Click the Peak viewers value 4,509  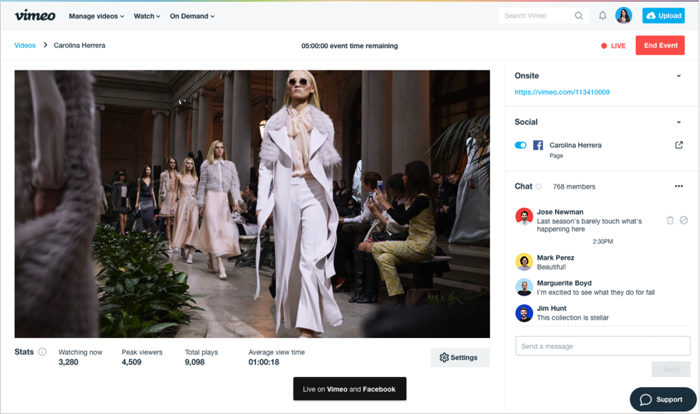pos(131,362)
